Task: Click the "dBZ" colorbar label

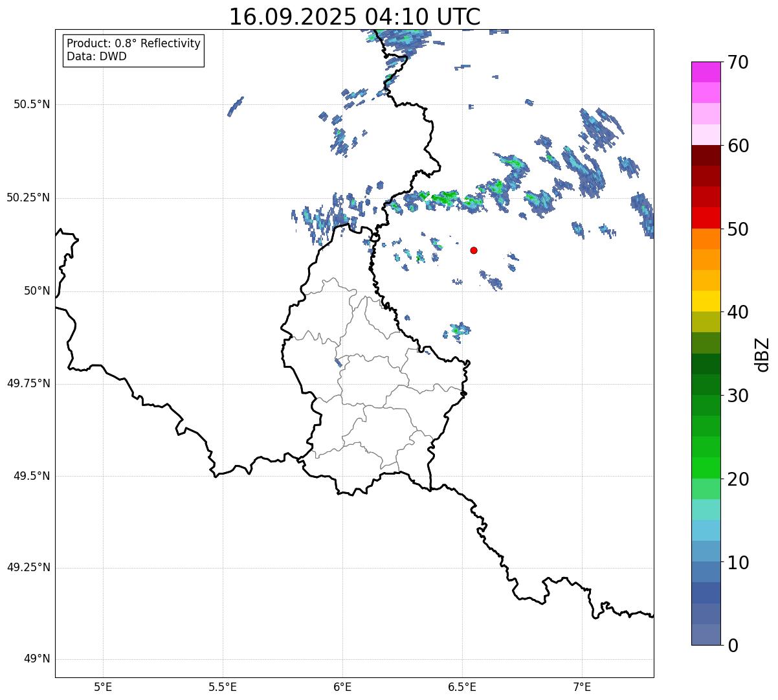Action: [762, 354]
